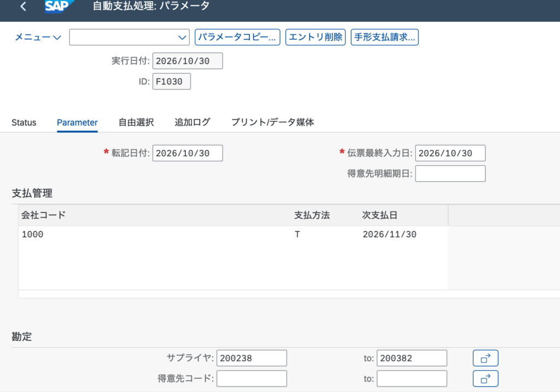
Task: Open the 自由選択 tab
Action: coord(136,122)
